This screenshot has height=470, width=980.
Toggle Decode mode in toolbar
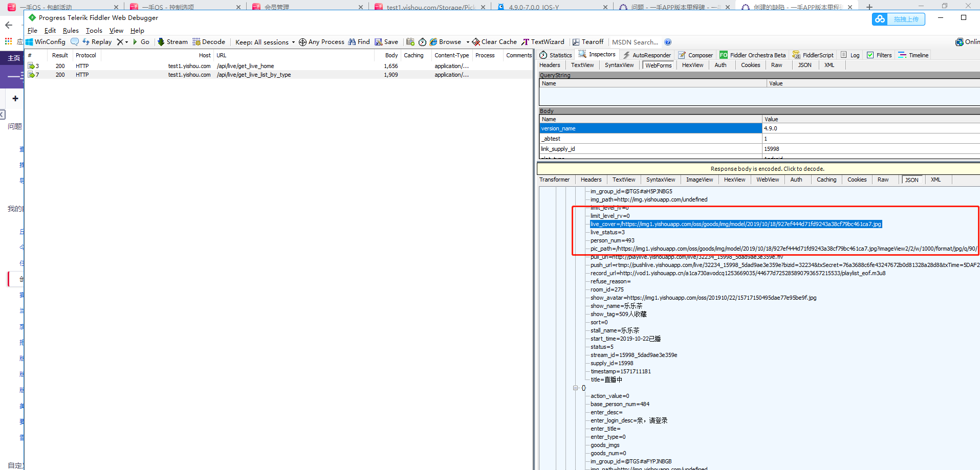pyautogui.click(x=209, y=42)
